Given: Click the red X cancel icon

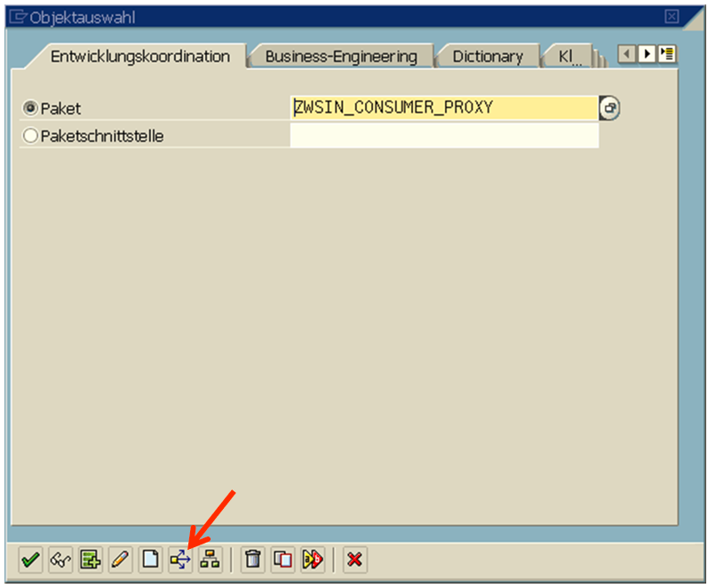Looking at the screenshot, I should 355,560.
